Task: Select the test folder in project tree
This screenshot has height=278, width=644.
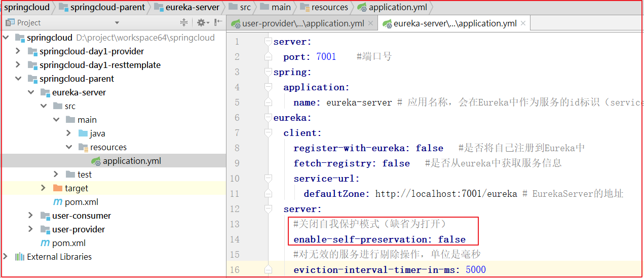Action: coord(85,175)
